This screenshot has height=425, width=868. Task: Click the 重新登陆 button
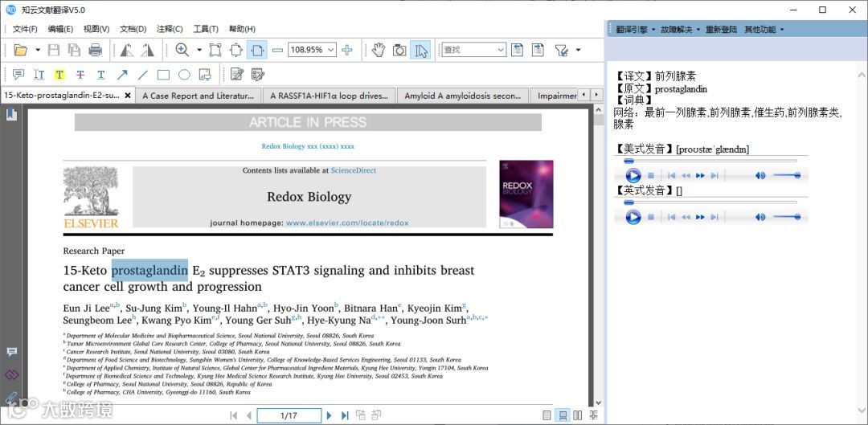pos(721,30)
